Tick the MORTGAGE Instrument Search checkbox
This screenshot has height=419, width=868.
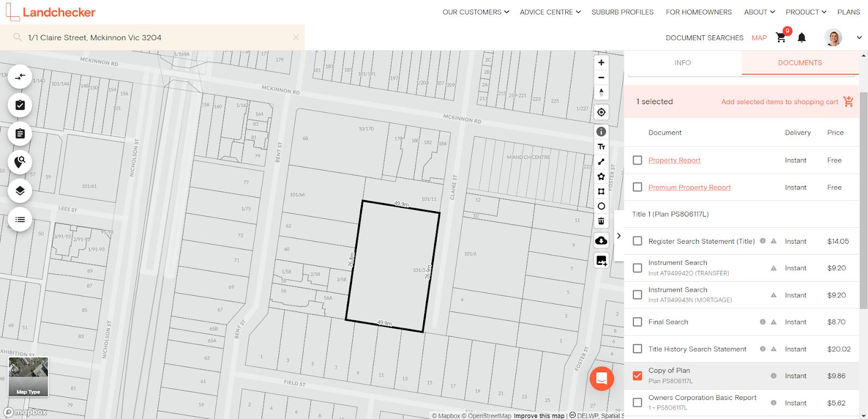point(637,295)
